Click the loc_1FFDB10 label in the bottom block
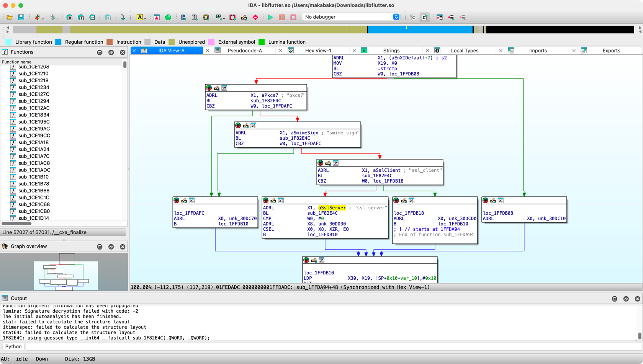Screen dimensions: 643x364 pyautogui.click(x=319, y=273)
